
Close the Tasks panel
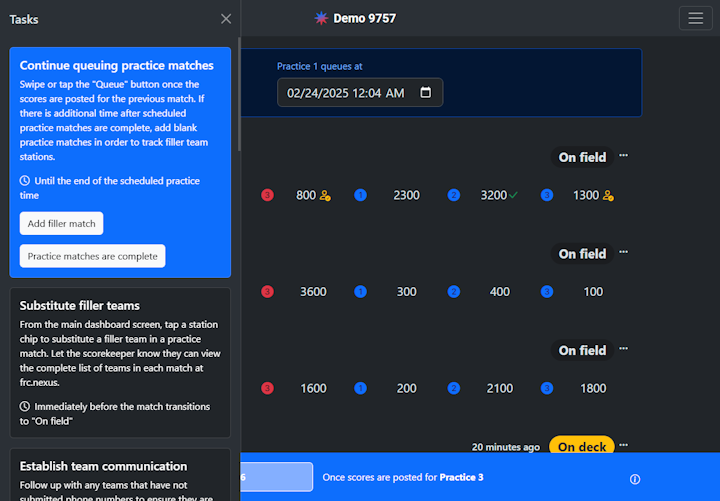pyautogui.click(x=226, y=19)
